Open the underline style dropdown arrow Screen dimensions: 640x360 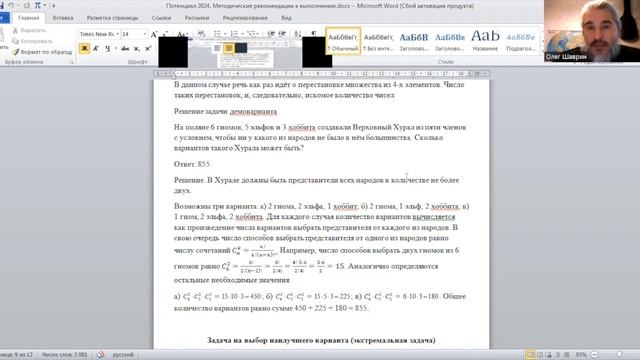coord(116,49)
